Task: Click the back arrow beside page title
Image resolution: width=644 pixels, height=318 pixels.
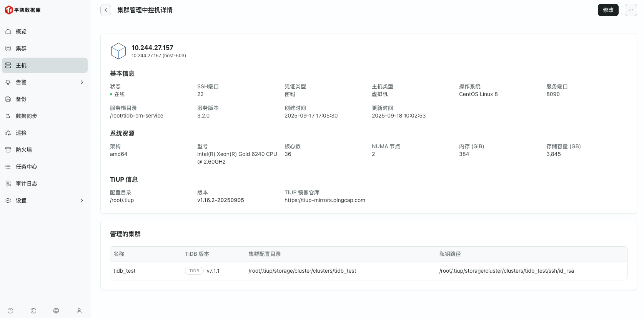Action: 106,10
